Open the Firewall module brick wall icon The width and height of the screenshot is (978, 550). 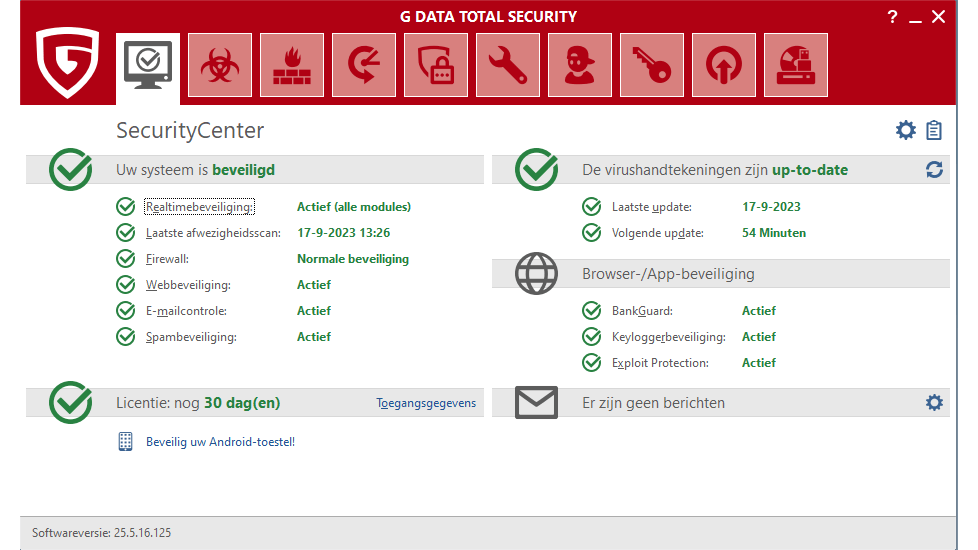(292, 65)
